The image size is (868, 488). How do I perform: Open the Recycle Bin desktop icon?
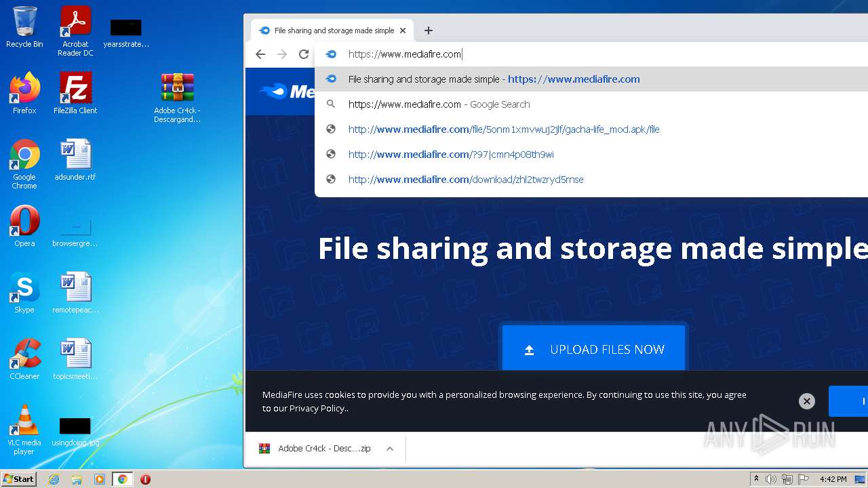(24, 27)
